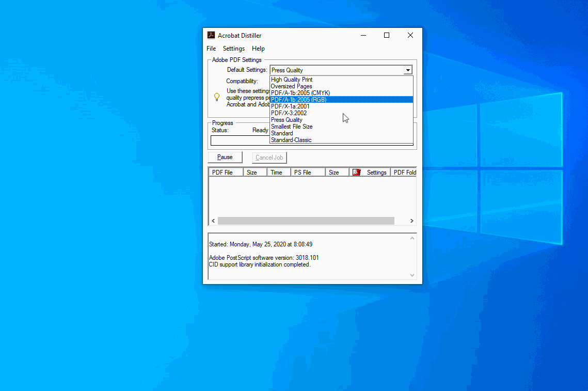Click the log pane scroll down arrow
Screen dimensions: 588x391
coord(412,275)
